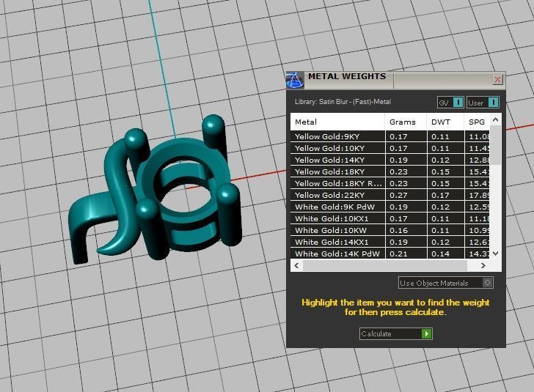Click the 0.16 grams value for 10KW
The height and width of the screenshot is (392, 534).
(x=398, y=230)
